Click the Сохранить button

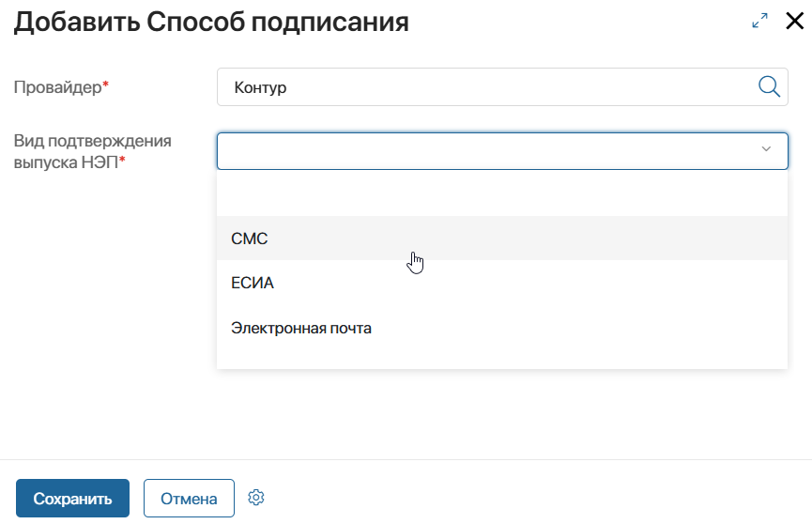[72, 498]
